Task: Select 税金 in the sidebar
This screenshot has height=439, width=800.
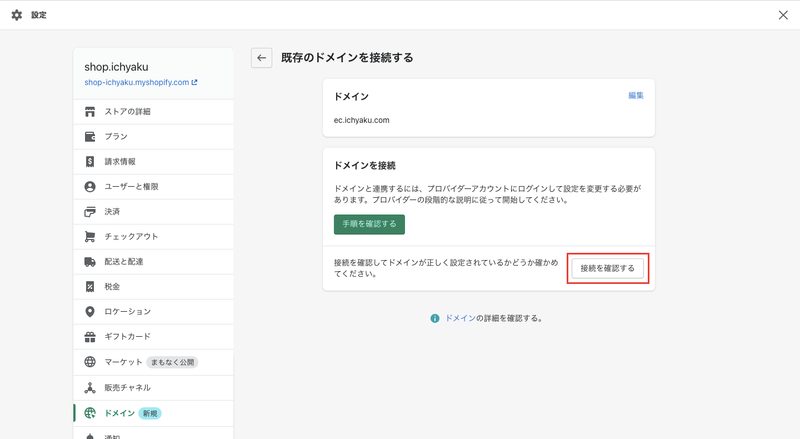Action: point(154,286)
